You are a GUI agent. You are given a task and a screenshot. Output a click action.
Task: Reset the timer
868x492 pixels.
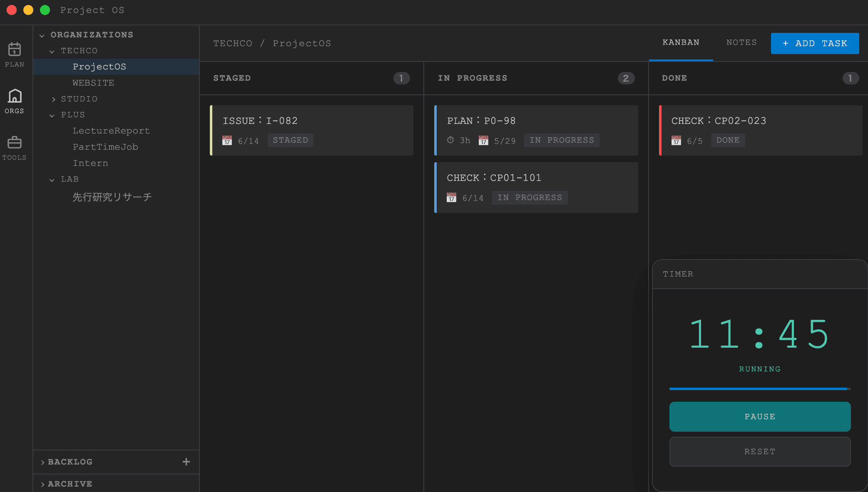coord(760,451)
